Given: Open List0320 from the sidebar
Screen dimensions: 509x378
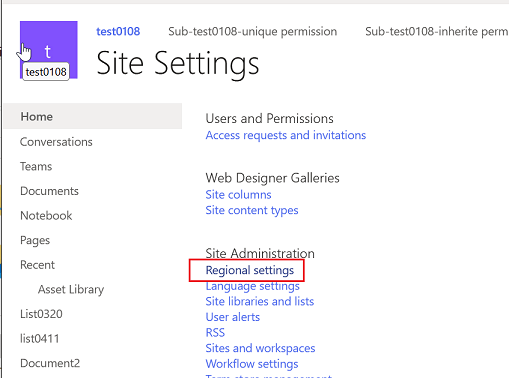Looking at the screenshot, I should point(41,314).
